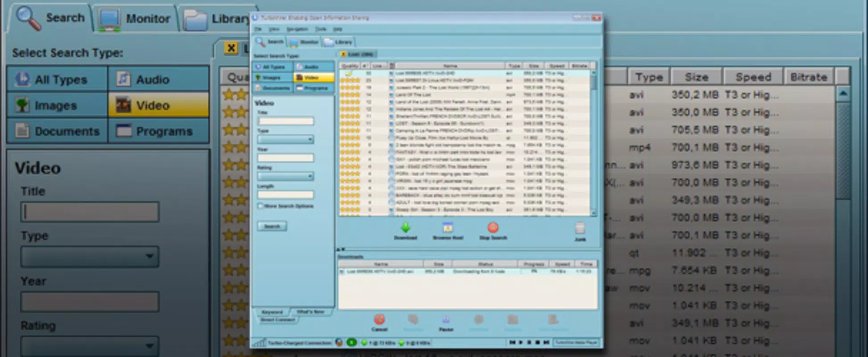Screen dimensions: 868x357
Task: Open the What's New tab in the small window
Action: [310, 312]
